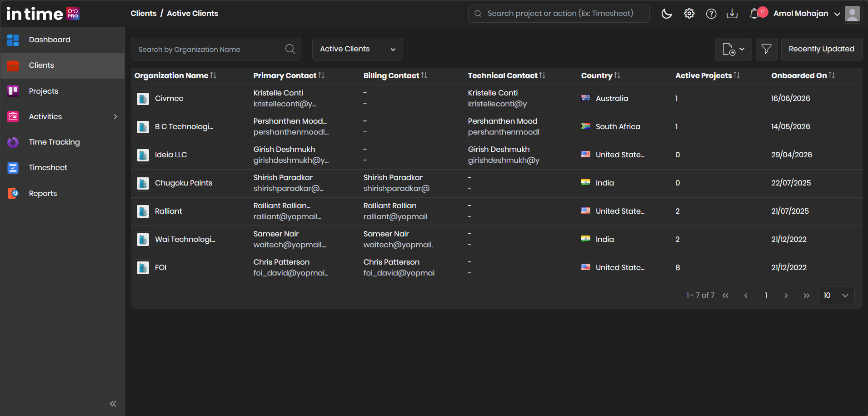Open the filter funnel icon
Viewport: 868px width, 416px height.
coord(767,49)
